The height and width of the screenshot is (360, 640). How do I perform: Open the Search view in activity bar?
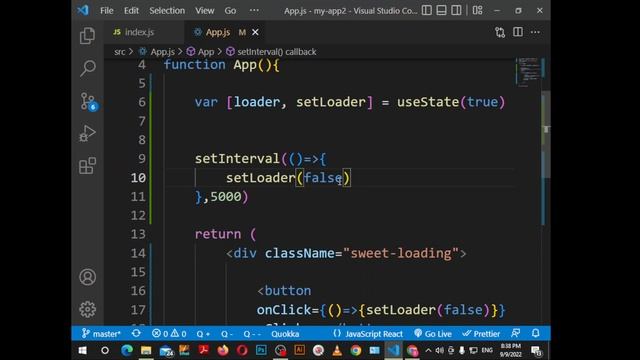pos(87,68)
